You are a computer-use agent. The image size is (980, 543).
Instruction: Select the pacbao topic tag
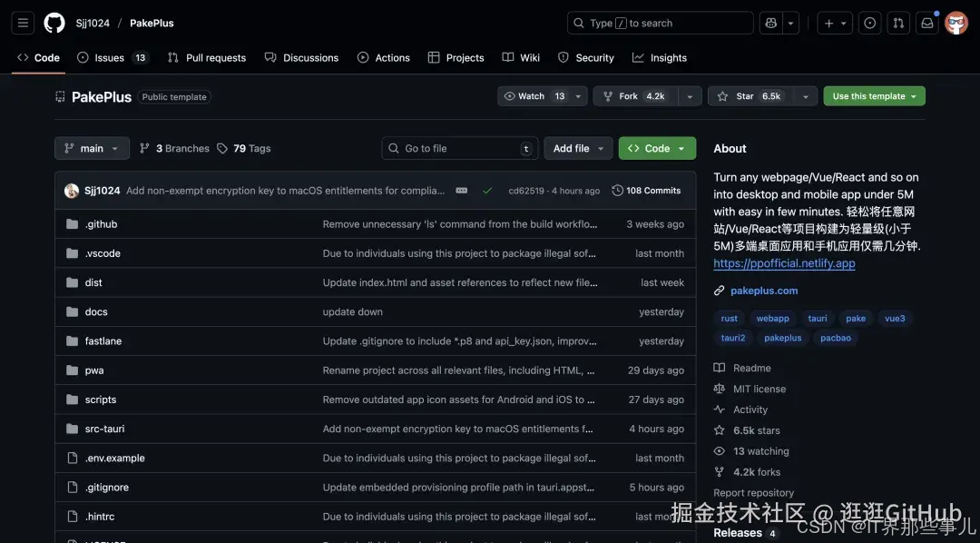point(836,338)
